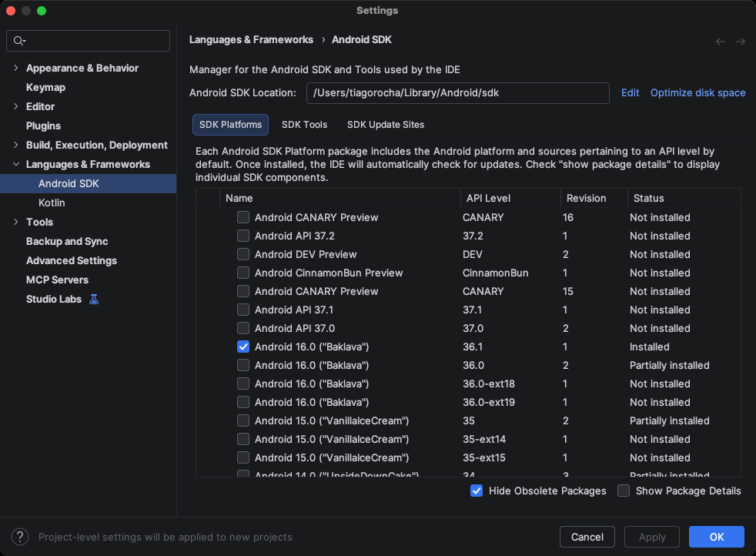Screen dimensions: 756x556
Task: Check Android 16.0 Baklava 36.0-ext18 box
Action: tap(243, 384)
